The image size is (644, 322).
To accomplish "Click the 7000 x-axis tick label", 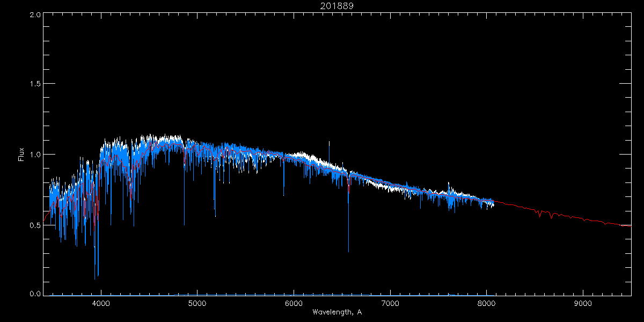I will pyautogui.click(x=390, y=303).
